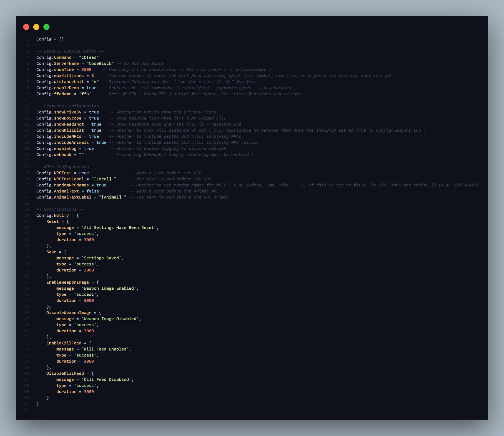Click the 'ffa' string on ffaName line
This screenshot has height=436, width=504.
pyautogui.click(x=85, y=94)
